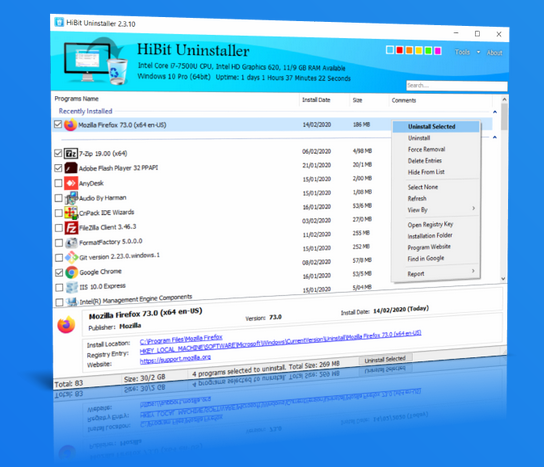Check the Git version checkbox
544x467 pixels.
(59, 258)
